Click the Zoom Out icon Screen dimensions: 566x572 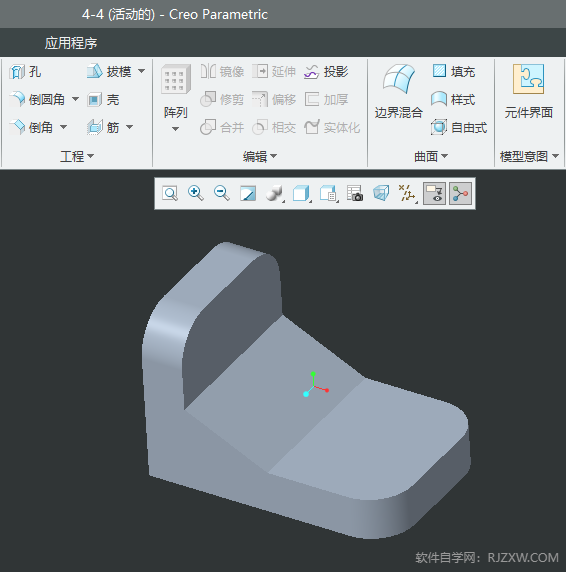tap(222, 193)
